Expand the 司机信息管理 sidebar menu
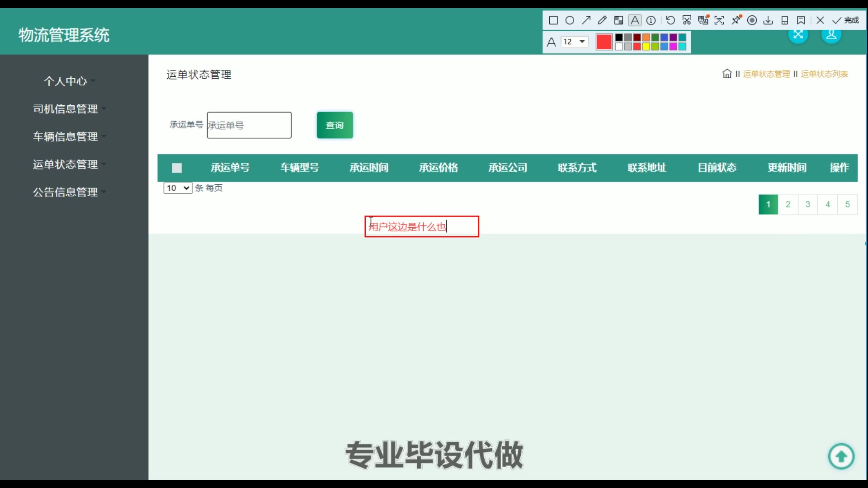 (69, 109)
